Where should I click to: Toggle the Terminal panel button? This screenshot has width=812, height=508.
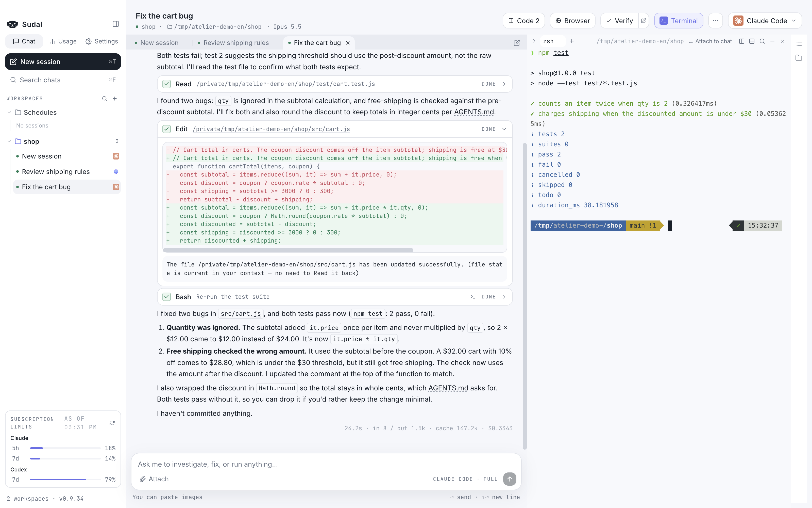679,21
